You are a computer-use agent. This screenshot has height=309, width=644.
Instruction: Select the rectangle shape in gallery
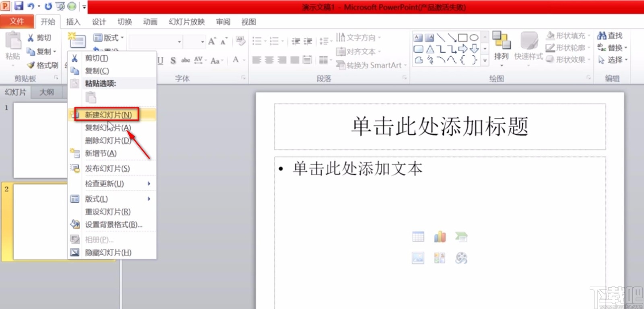click(463, 38)
